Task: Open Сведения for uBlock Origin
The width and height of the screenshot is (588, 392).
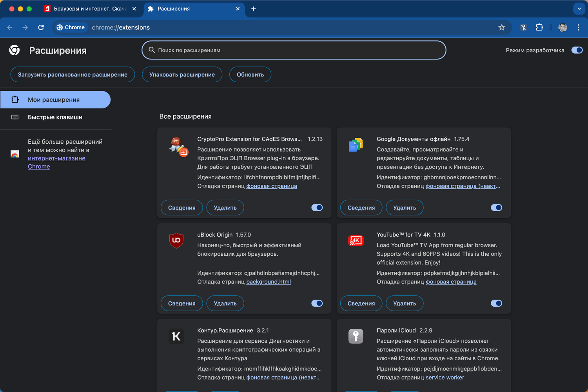Action: 182,303
